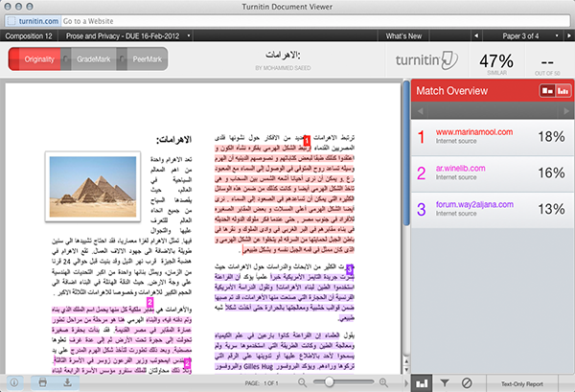575x392 pixels.
Task: Click the pyramids image in document
Action: pos(93,187)
